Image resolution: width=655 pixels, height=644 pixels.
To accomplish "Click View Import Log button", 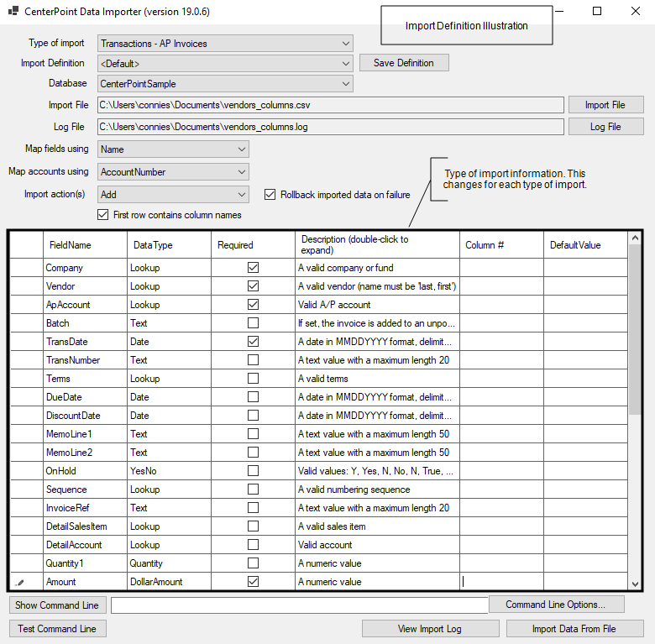I will tap(430, 629).
